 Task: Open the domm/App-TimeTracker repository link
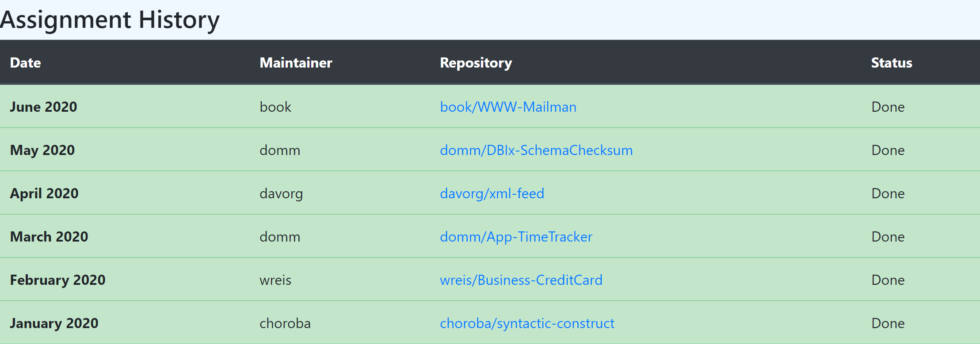(516, 237)
